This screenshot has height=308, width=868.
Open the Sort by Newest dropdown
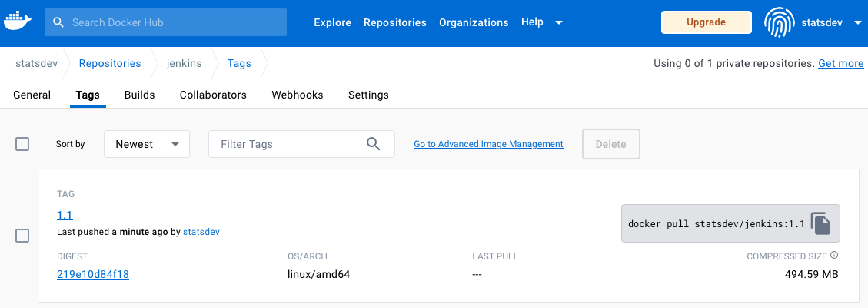click(x=147, y=144)
